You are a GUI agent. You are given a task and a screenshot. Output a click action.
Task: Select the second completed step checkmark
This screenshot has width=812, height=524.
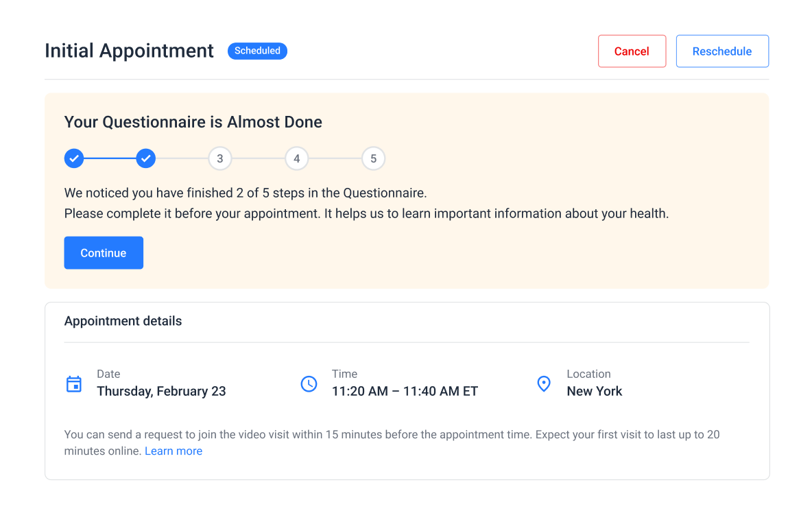pos(145,158)
